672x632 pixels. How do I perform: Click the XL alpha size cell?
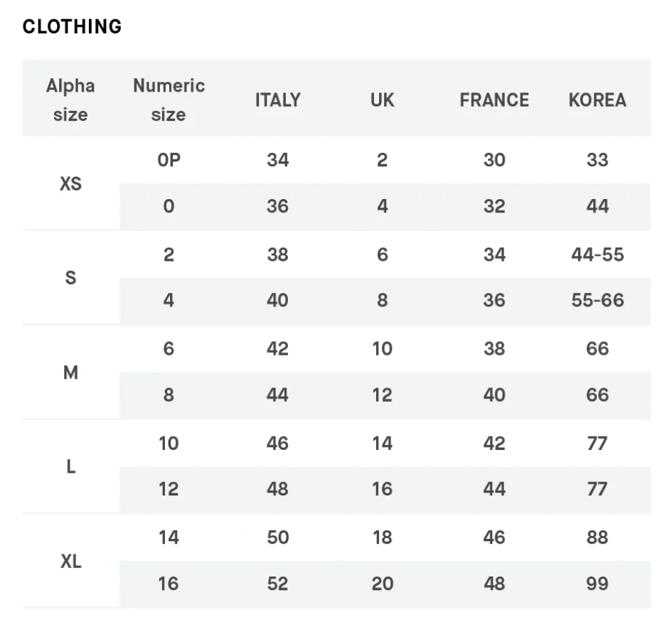click(70, 561)
